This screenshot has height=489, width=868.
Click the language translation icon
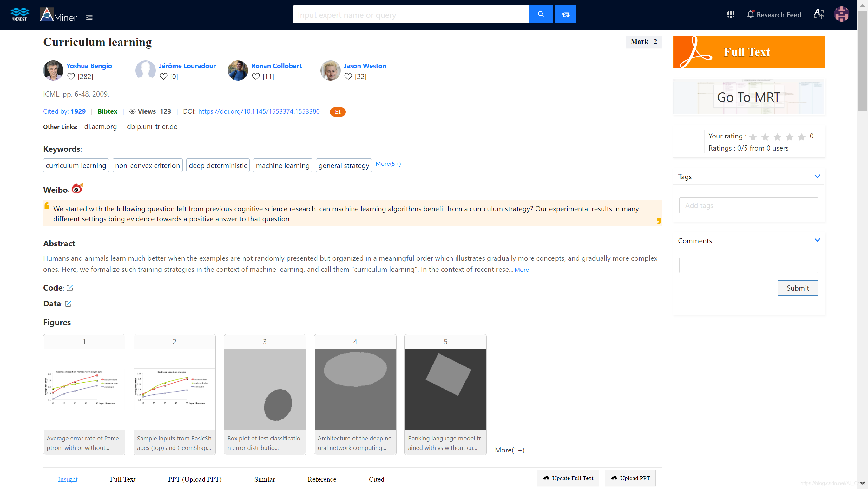pyautogui.click(x=819, y=14)
